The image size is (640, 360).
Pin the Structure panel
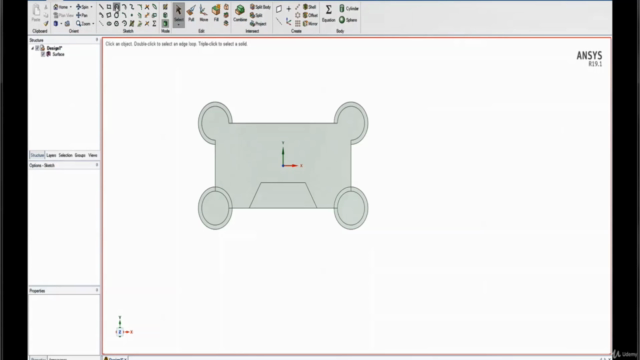(97, 40)
